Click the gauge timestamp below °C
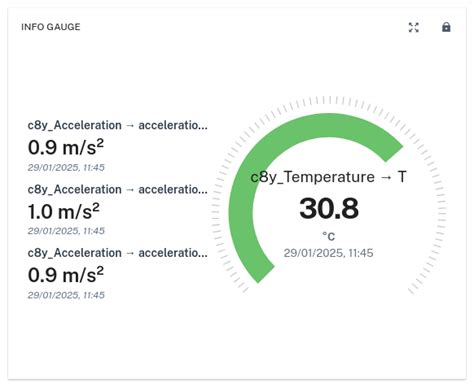The height and width of the screenshot is (387, 474). point(328,253)
